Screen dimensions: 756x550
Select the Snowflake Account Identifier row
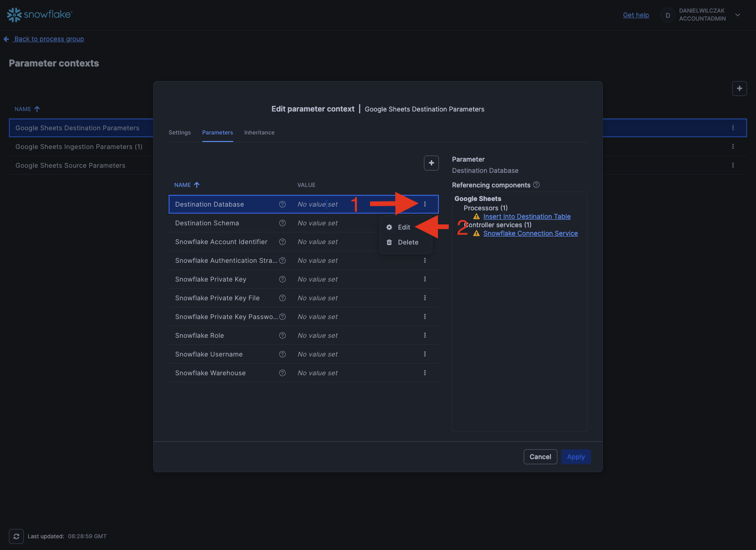click(x=221, y=242)
